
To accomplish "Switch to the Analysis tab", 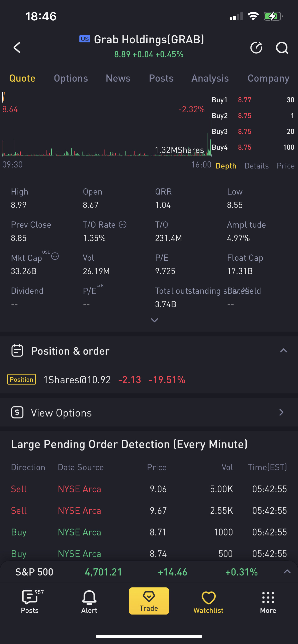I will (210, 79).
